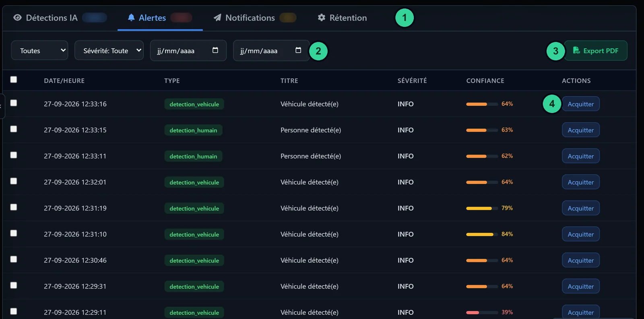
Task: Open the Toutes filter dropdown
Action: click(x=39, y=50)
